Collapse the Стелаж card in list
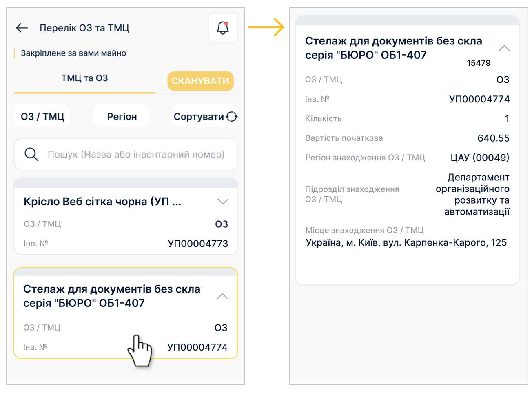 222,296
